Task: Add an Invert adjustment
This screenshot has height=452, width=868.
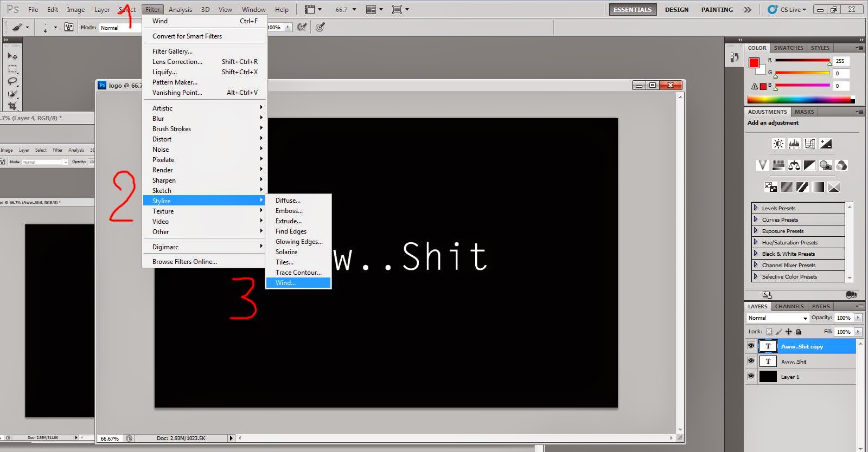Action: tap(771, 187)
